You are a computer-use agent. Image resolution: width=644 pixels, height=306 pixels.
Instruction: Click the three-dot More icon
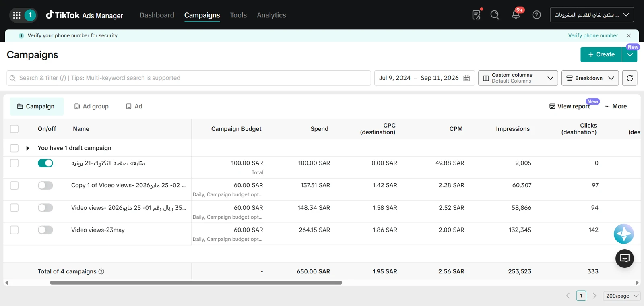(x=607, y=106)
